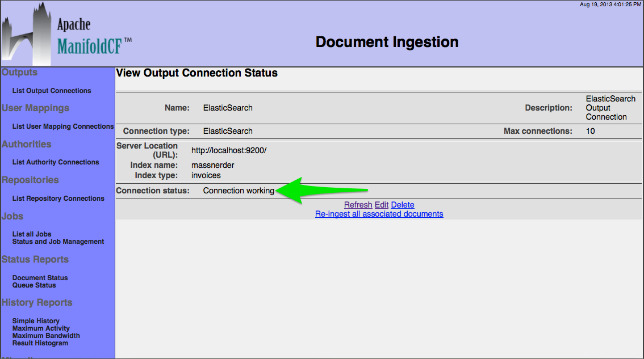Image resolution: width=644 pixels, height=359 pixels.
Task: Click the ElasticSearch Output Connection description
Action: pos(610,108)
